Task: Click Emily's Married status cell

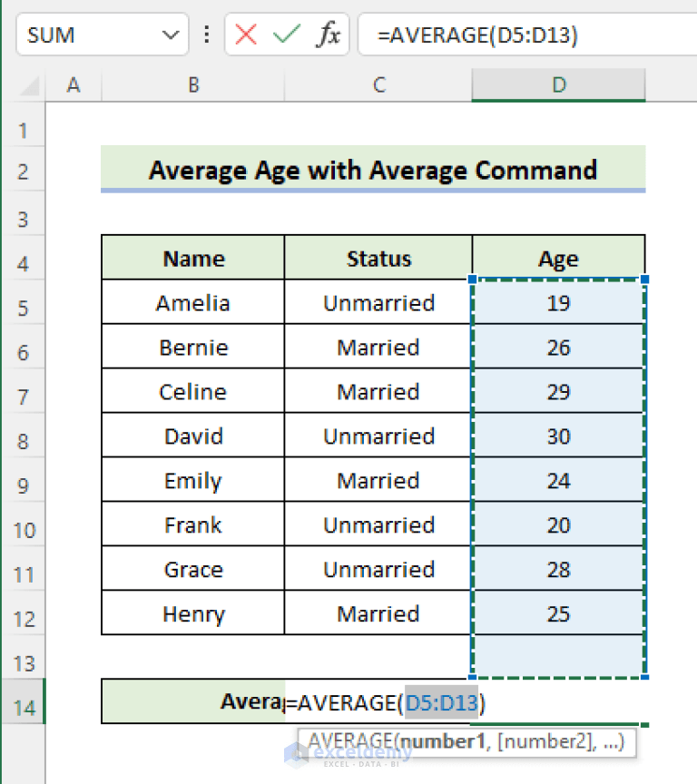Action: click(x=378, y=481)
